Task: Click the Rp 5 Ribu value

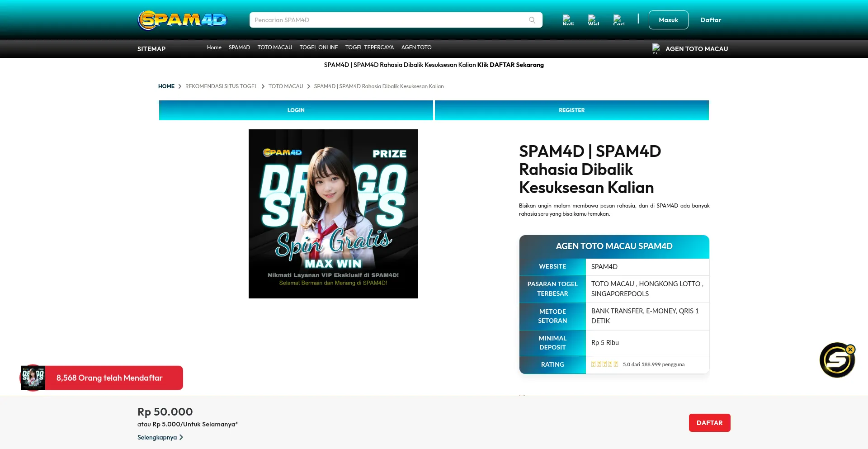Action: (x=605, y=343)
